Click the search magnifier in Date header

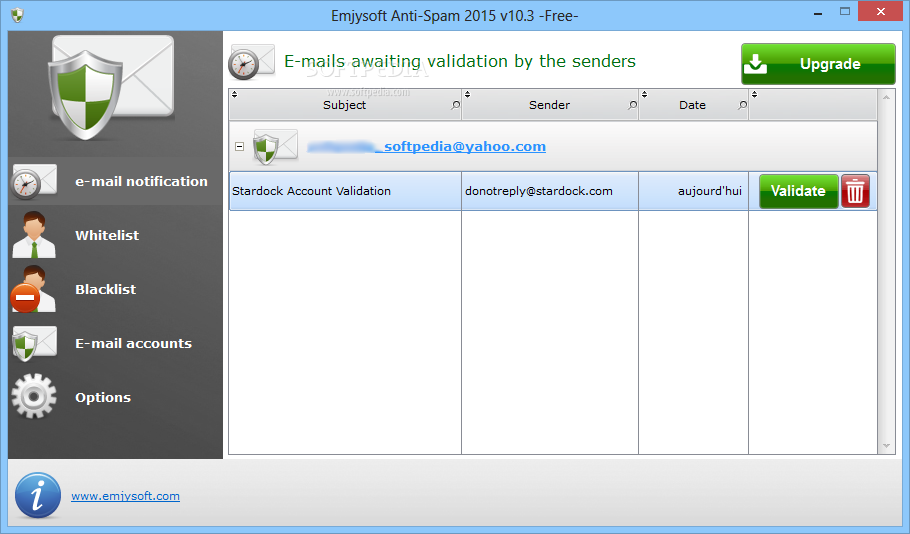point(742,105)
